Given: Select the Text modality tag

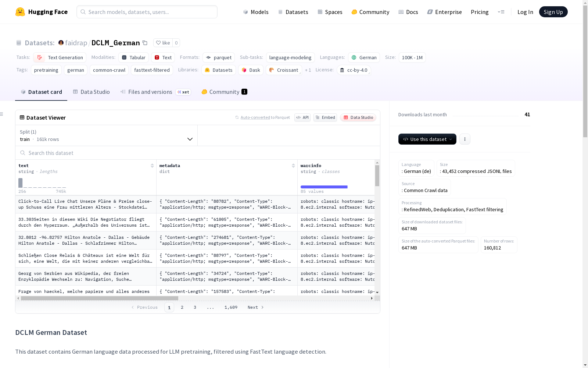Looking at the screenshot, I should 163,57.
